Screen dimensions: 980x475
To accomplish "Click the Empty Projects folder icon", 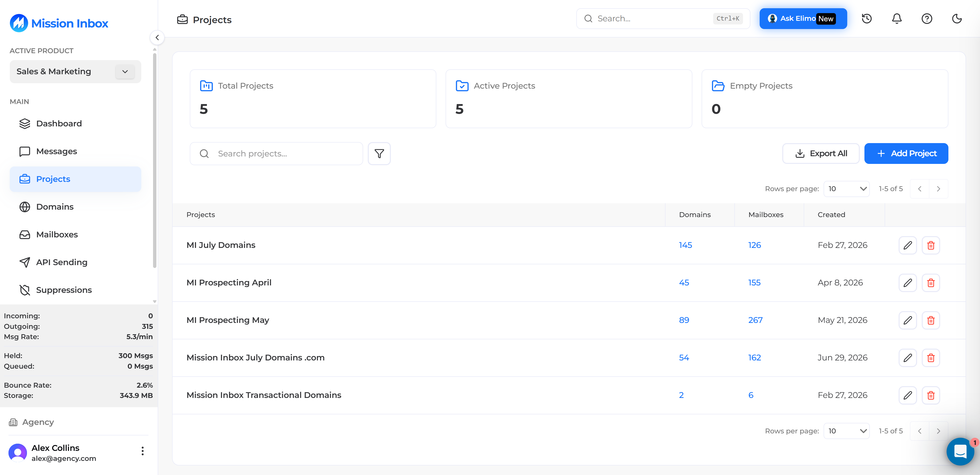I will 718,86.
